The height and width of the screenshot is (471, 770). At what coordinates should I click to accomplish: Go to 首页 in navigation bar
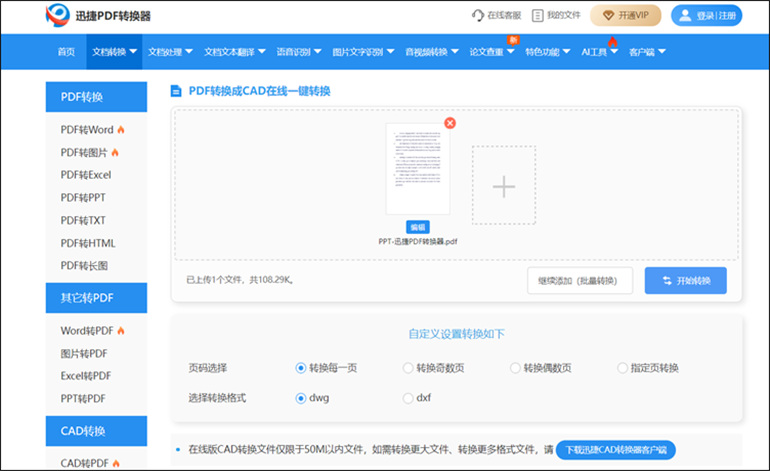66,52
